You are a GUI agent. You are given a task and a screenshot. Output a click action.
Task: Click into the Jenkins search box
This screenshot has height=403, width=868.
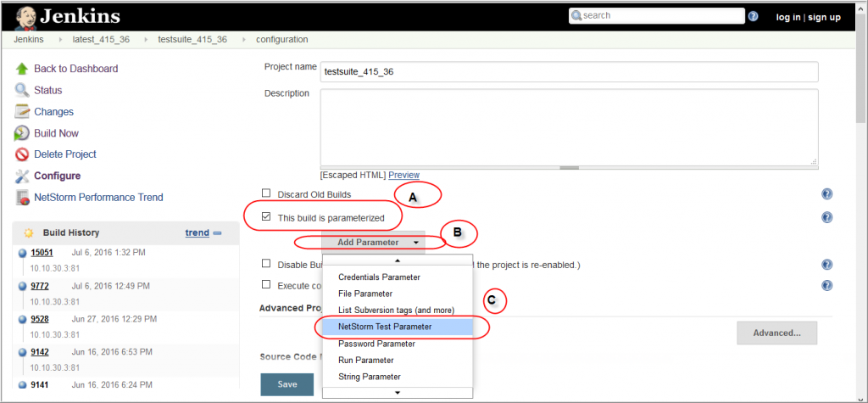pos(657,16)
